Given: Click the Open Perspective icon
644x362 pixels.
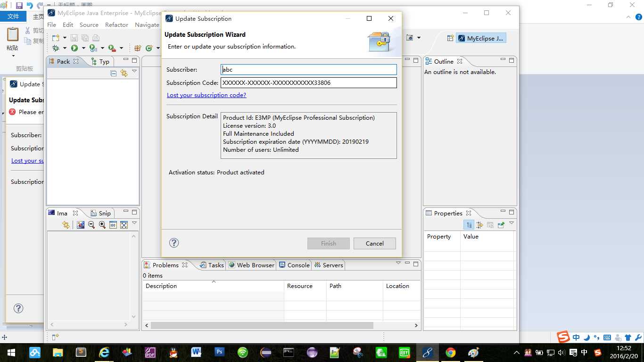Looking at the screenshot, I should point(450,38).
